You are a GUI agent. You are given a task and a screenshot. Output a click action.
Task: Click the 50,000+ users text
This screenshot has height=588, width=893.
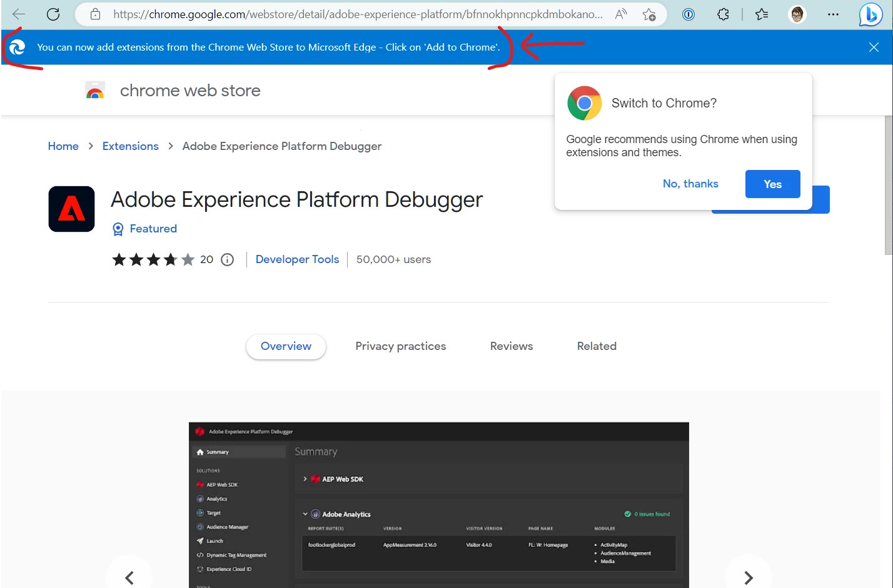pos(393,259)
